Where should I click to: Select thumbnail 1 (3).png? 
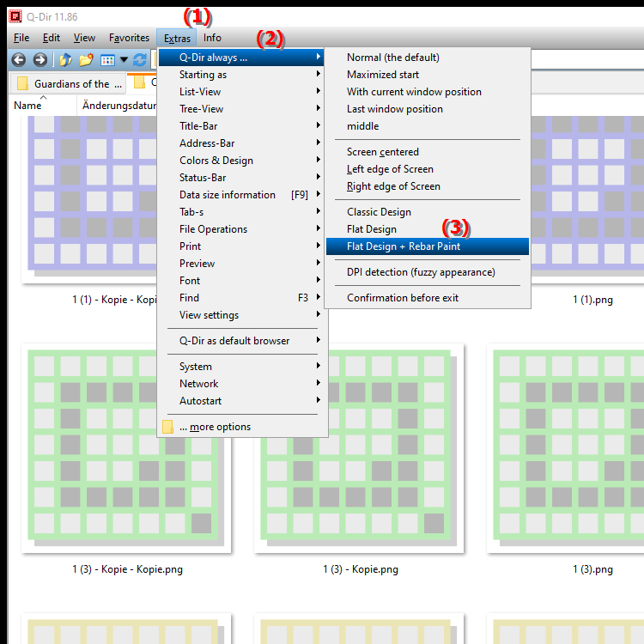pyautogui.click(x=565, y=448)
